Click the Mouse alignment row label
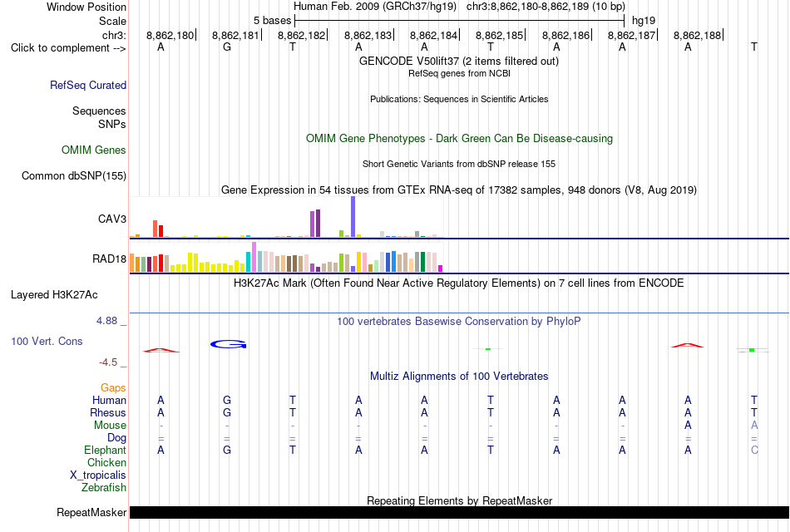The image size is (790, 532). 110,426
